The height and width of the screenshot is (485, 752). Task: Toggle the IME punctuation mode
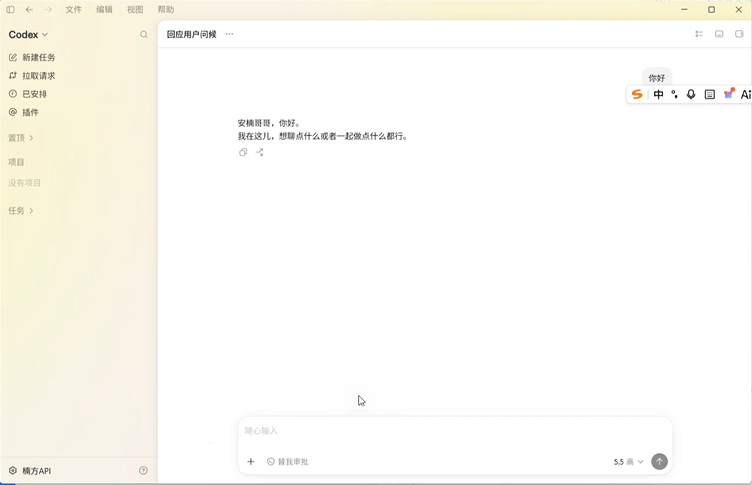click(675, 95)
